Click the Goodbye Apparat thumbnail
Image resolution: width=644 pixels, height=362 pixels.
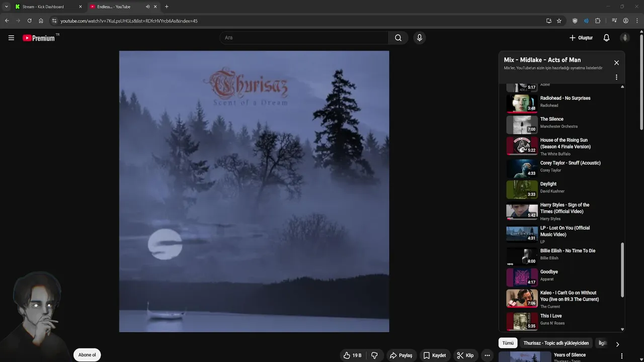(x=522, y=278)
